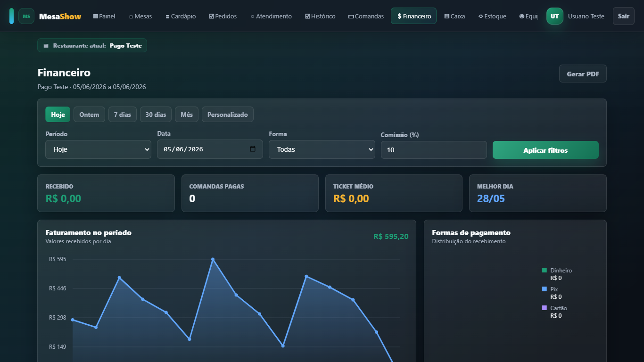Click the R$ 595,20 chart total
The width and height of the screenshot is (644, 362).
tap(391, 236)
